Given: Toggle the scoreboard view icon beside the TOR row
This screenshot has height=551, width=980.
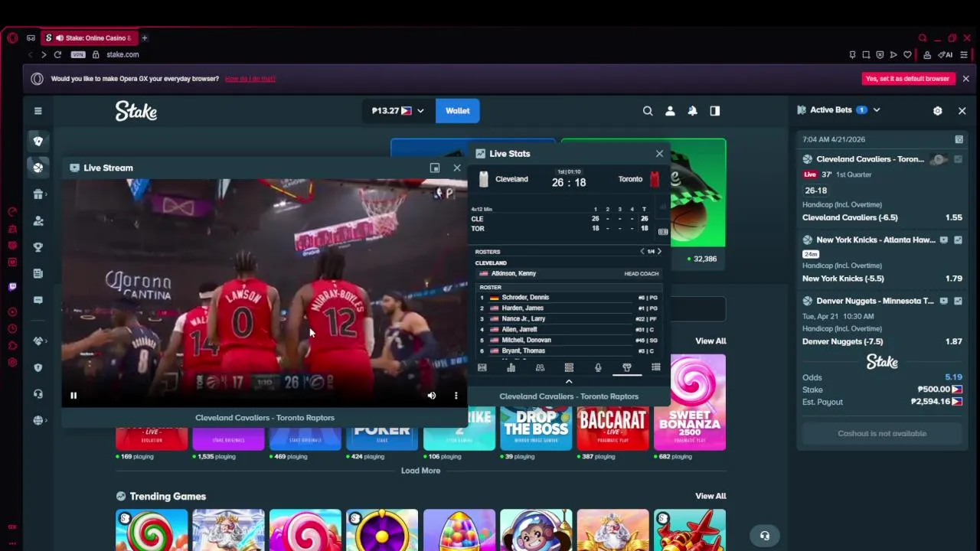Looking at the screenshot, I should click(663, 232).
